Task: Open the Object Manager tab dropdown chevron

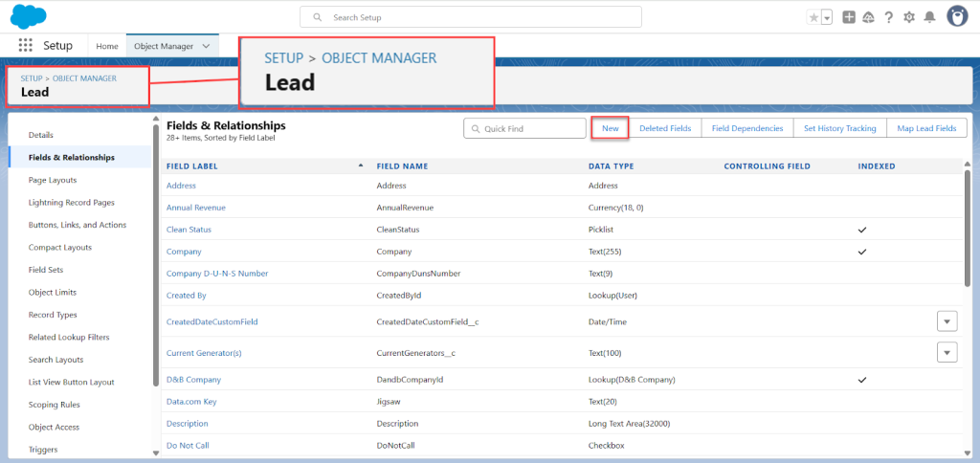Action: tap(206, 46)
